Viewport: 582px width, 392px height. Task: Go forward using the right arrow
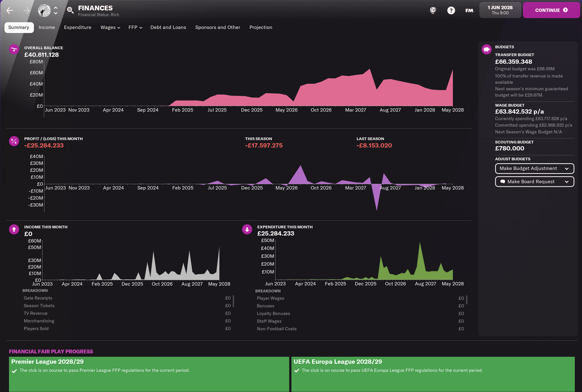pyautogui.click(x=26, y=10)
